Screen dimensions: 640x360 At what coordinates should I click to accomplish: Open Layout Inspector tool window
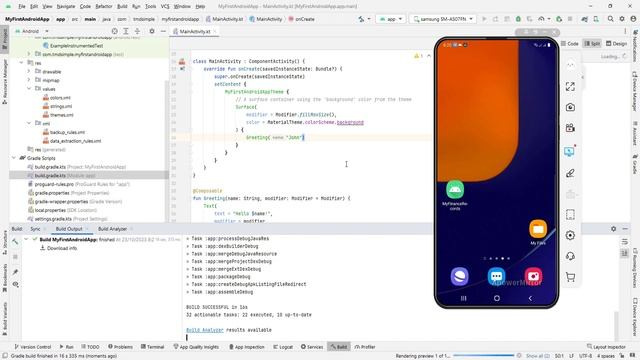tap(606, 347)
